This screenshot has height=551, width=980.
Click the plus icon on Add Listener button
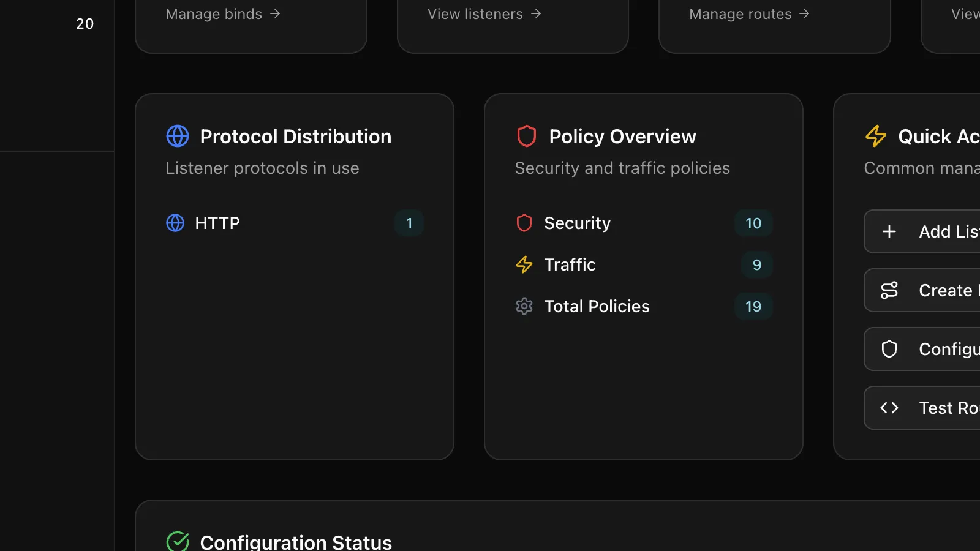tap(889, 231)
